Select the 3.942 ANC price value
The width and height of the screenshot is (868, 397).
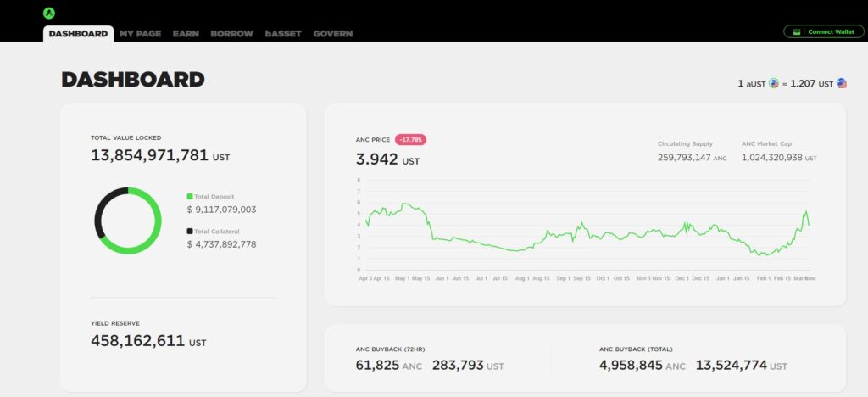coord(377,159)
